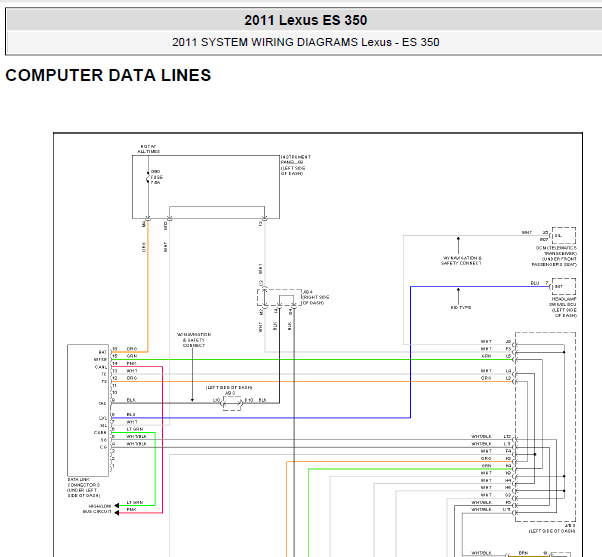
Task: Click pin 7 WHT on the data link connector
Action: point(124,422)
